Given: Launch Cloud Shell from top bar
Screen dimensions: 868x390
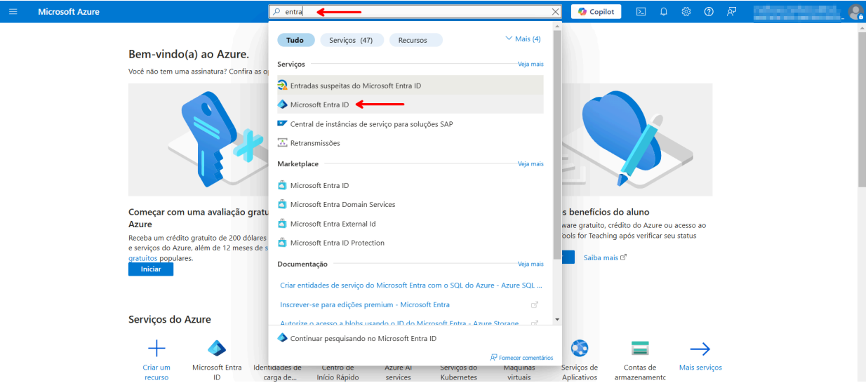Looking at the screenshot, I should pyautogui.click(x=641, y=12).
